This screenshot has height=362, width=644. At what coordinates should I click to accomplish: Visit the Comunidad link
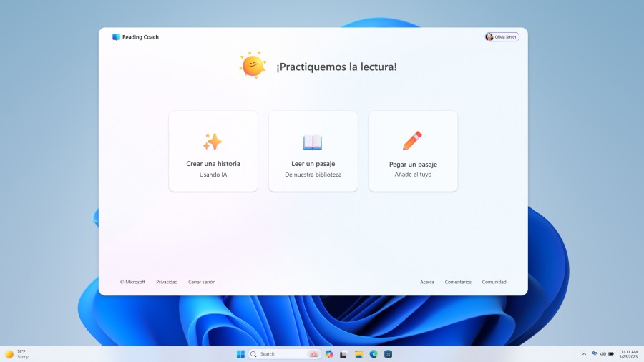(x=494, y=282)
